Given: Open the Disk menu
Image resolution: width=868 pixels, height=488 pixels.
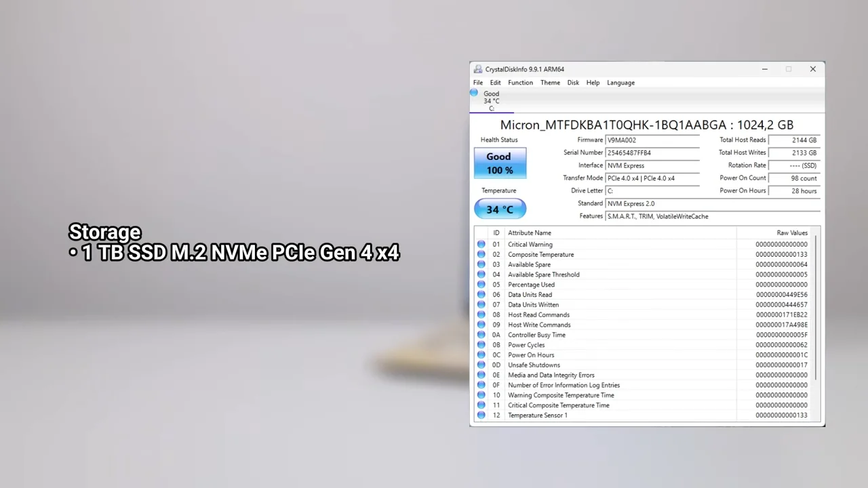Looking at the screenshot, I should pyautogui.click(x=573, y=83).
